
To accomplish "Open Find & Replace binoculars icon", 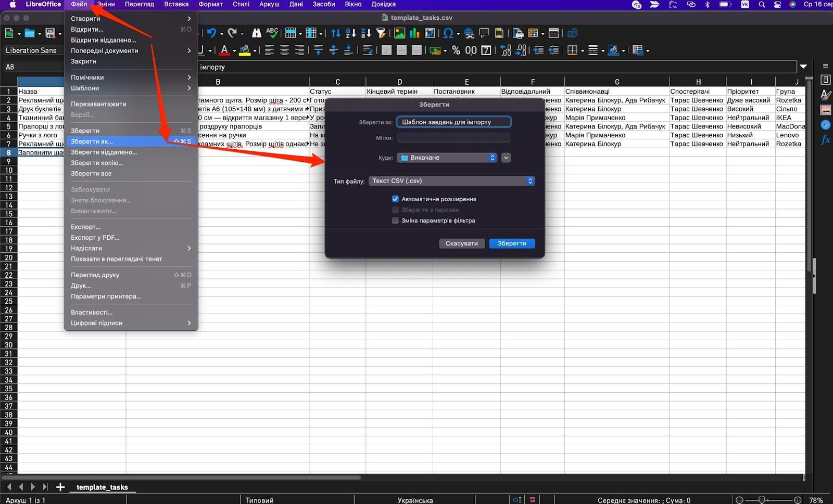I will click(256, 33).
